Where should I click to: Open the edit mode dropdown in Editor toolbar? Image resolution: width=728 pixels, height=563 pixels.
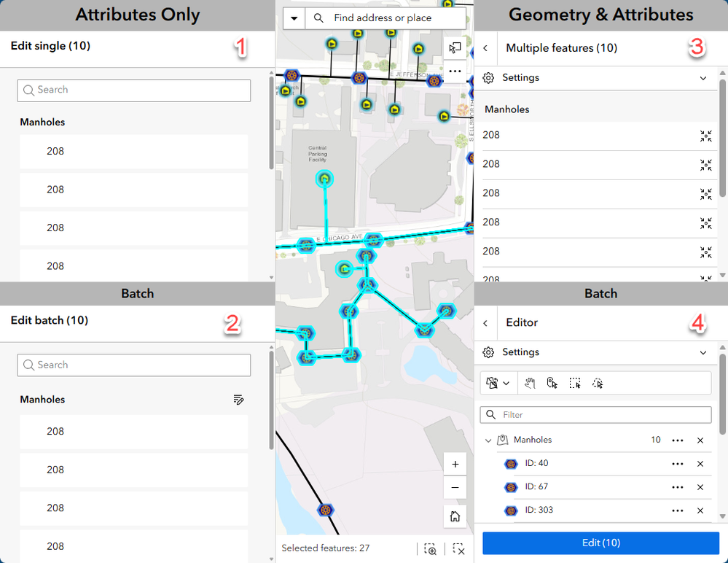click(498, 383)
